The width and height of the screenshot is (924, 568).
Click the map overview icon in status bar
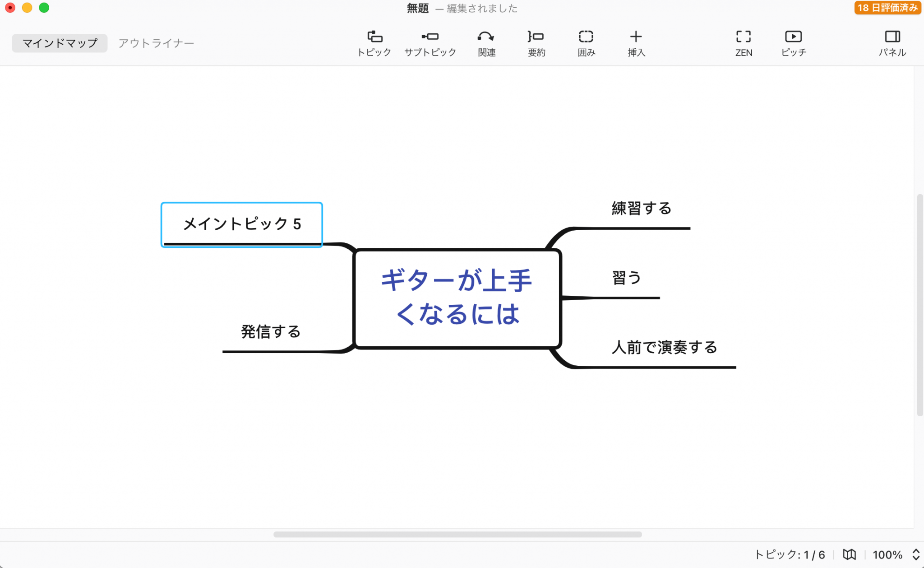coord(849,554)
